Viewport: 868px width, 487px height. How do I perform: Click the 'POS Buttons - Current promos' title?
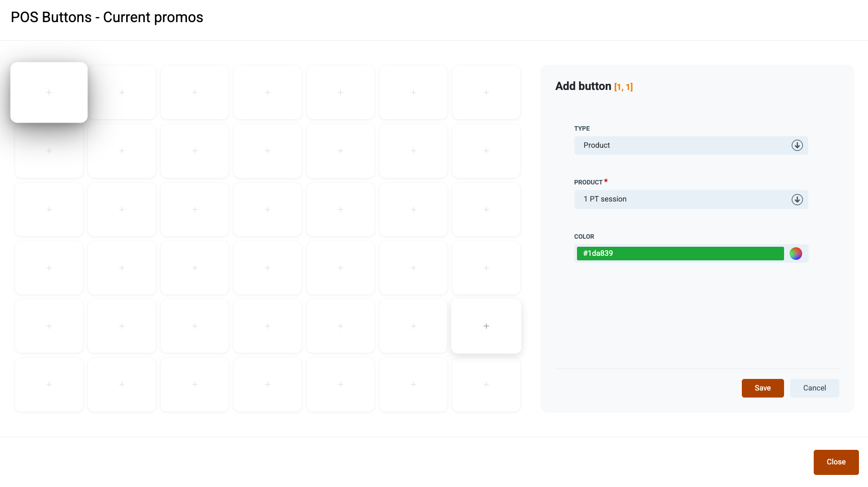107,18
